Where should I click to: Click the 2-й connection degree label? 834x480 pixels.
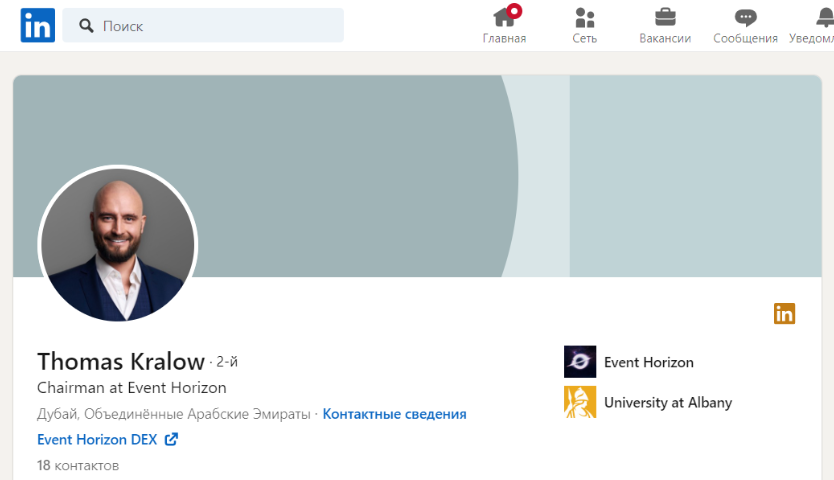click(227, 362)
